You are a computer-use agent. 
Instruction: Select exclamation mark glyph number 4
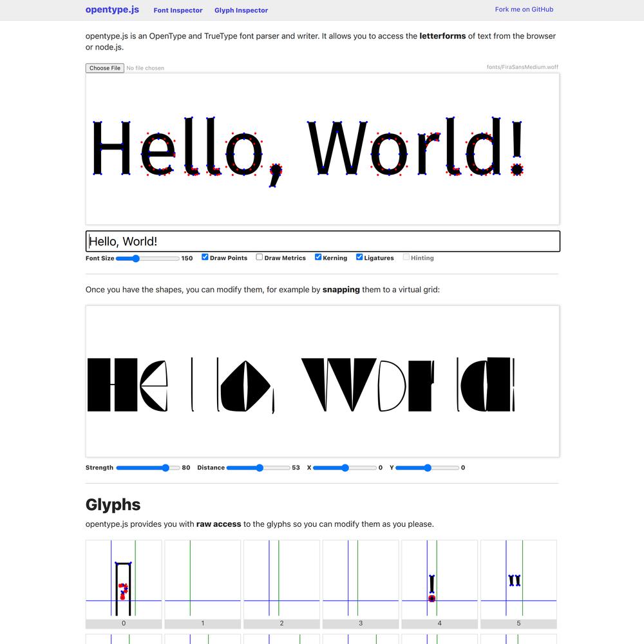(439, 584)
